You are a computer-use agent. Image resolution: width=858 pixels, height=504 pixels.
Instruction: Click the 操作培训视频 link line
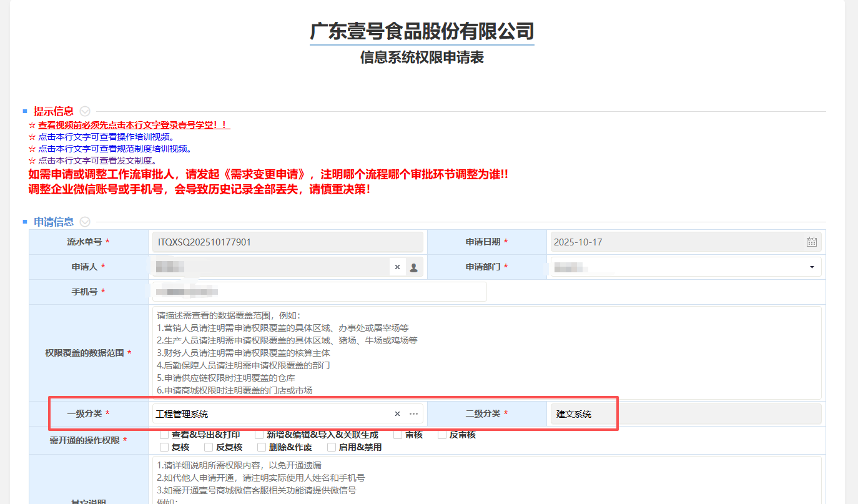tap(106, 137)
